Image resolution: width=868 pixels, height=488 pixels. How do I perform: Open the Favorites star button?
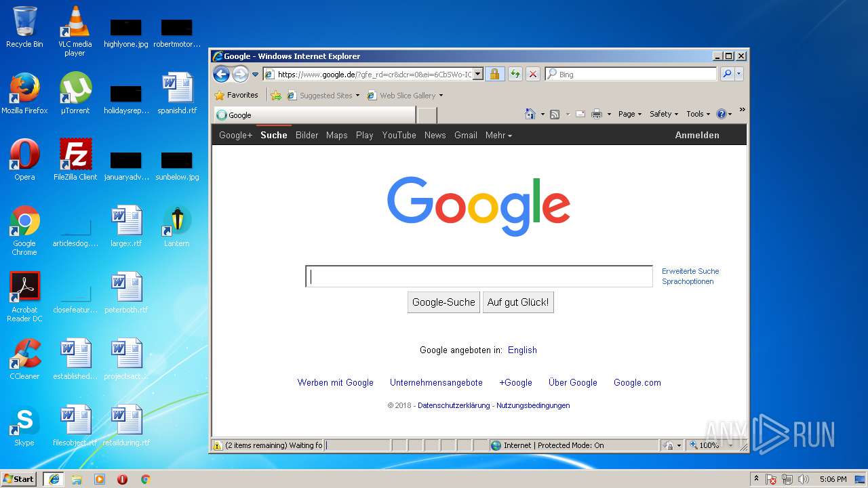[x=236, y=96]
